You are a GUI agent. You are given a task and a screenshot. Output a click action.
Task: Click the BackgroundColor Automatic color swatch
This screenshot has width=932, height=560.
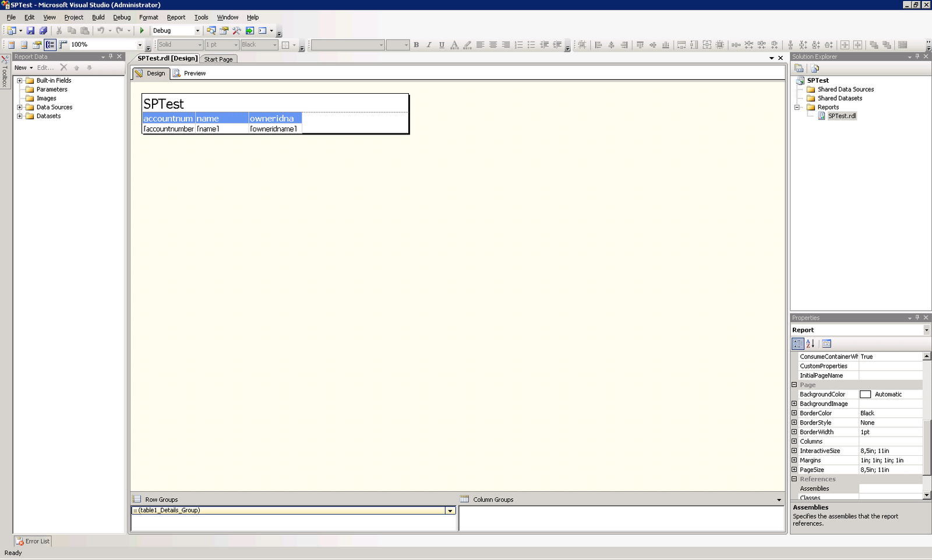tap(866, 394)
